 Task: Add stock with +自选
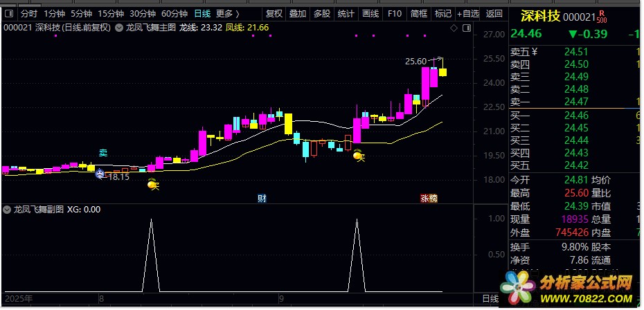(468, 14)
